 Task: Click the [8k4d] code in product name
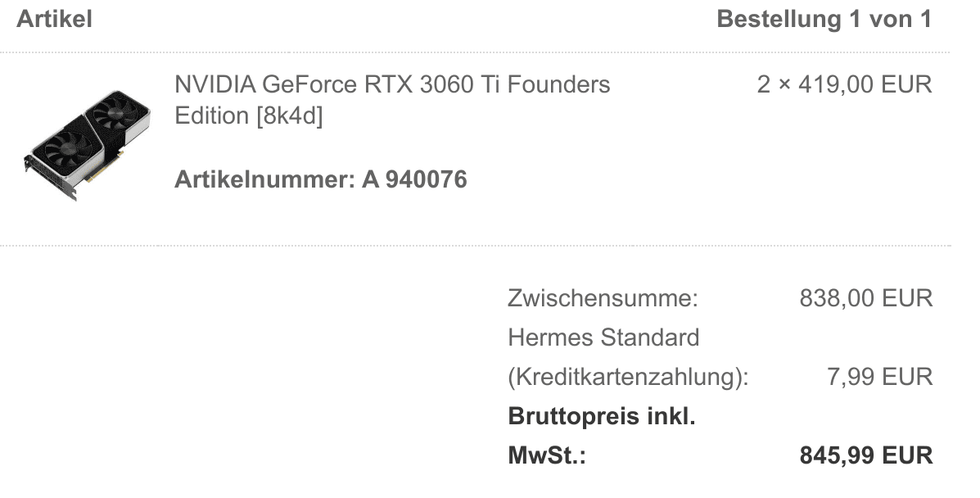(290, 116)
